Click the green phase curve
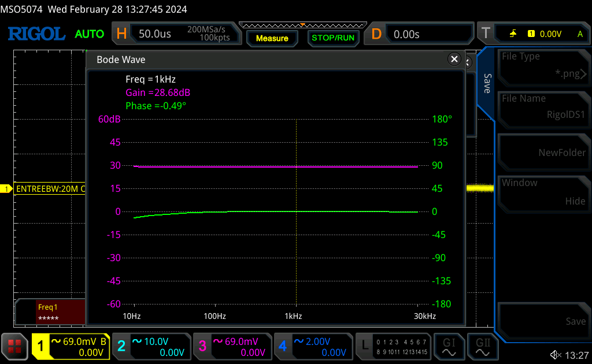This screenshot has width=592, height=364. point(276,212)
